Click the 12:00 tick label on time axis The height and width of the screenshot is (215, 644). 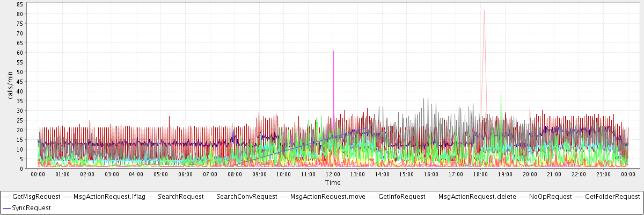[333, 175]
